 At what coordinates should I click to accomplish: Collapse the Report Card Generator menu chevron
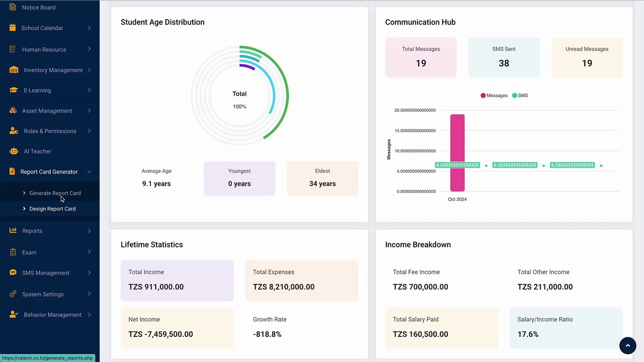click(x=89, y=172)
